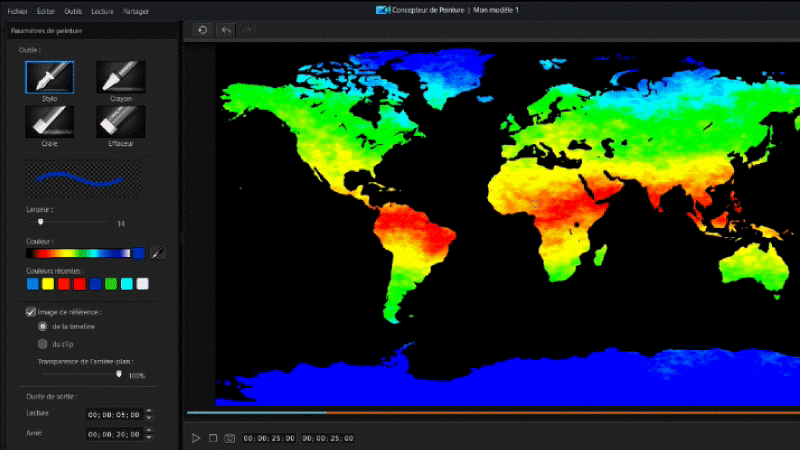Choose the Craie chalk tool

point(49,121)
